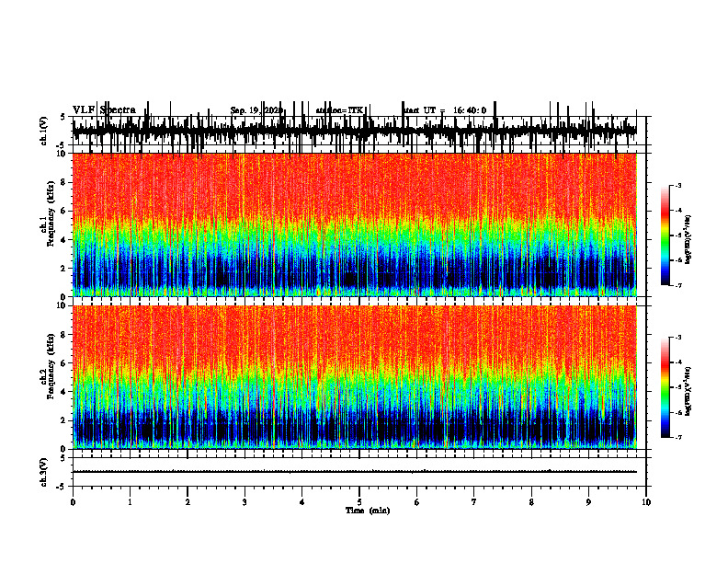
Task: Click the "VLF Spectra" title text
Action: coord(104,110)
